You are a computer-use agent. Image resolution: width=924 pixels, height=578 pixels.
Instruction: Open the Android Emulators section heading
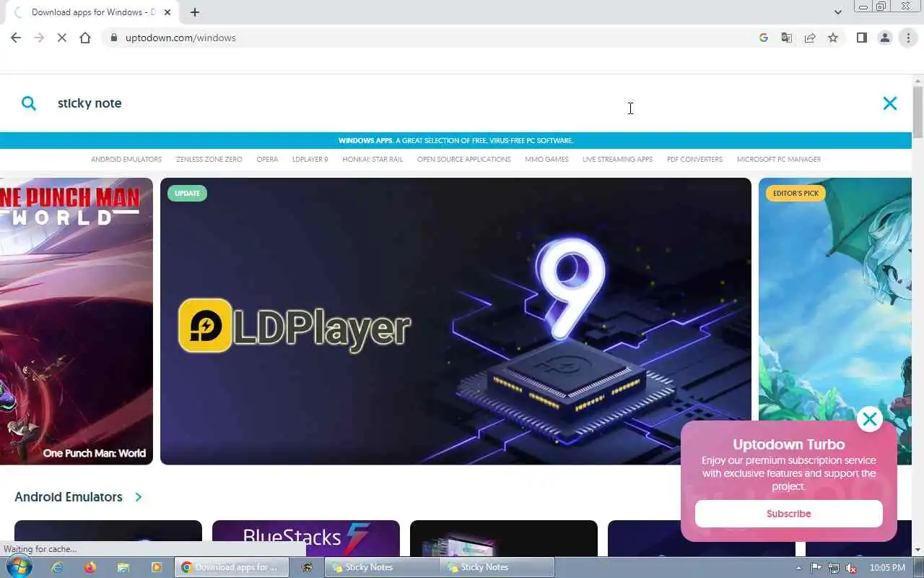coord(69,497)
